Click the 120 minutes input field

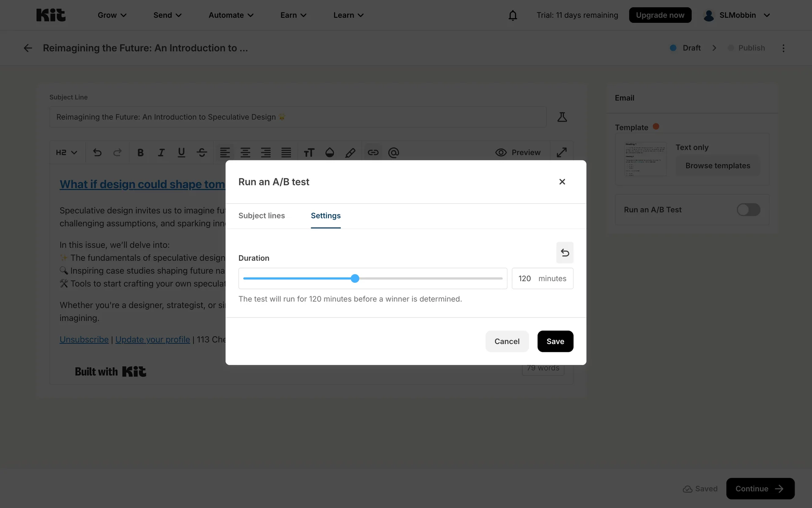tap(525, 279)
